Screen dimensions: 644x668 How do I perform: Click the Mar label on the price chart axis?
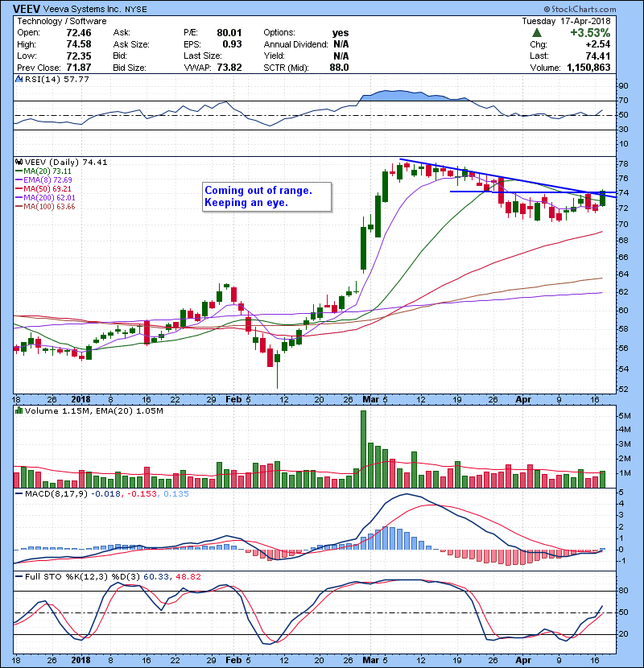pyautogui.click(x=371, y=400)
